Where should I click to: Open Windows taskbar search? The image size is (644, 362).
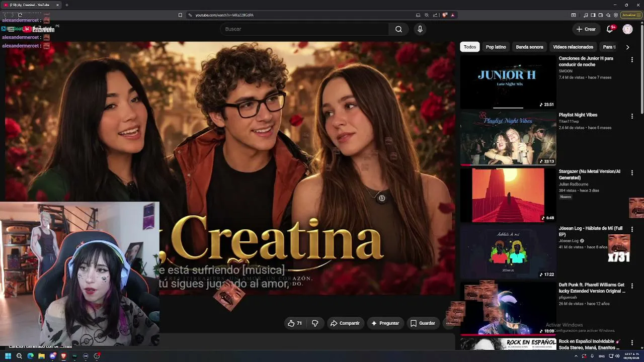19,356
